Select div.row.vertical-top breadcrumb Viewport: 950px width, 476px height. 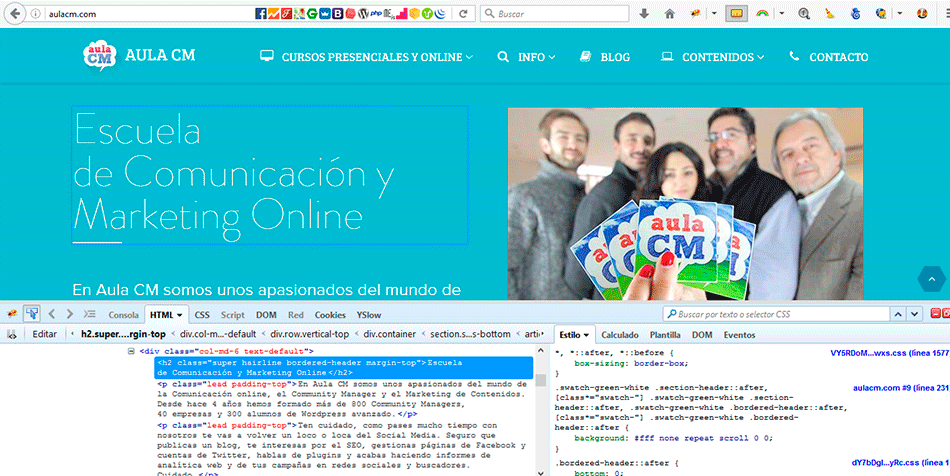pos(310,334)
